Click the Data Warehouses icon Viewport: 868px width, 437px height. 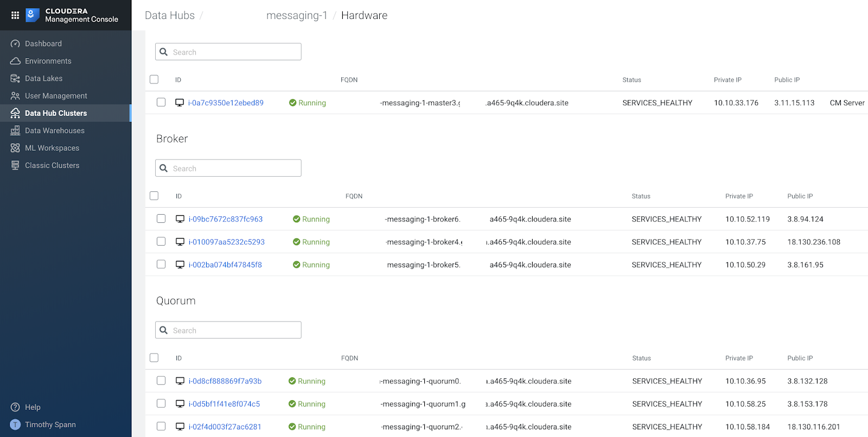15,130
